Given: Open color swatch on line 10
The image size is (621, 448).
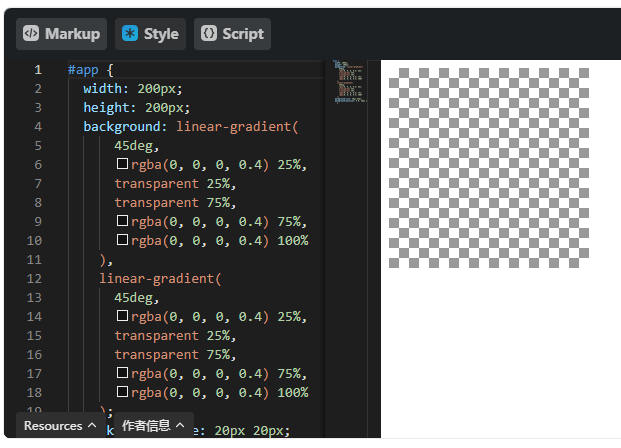Looking at the screenshot, I should click(122, 240).
